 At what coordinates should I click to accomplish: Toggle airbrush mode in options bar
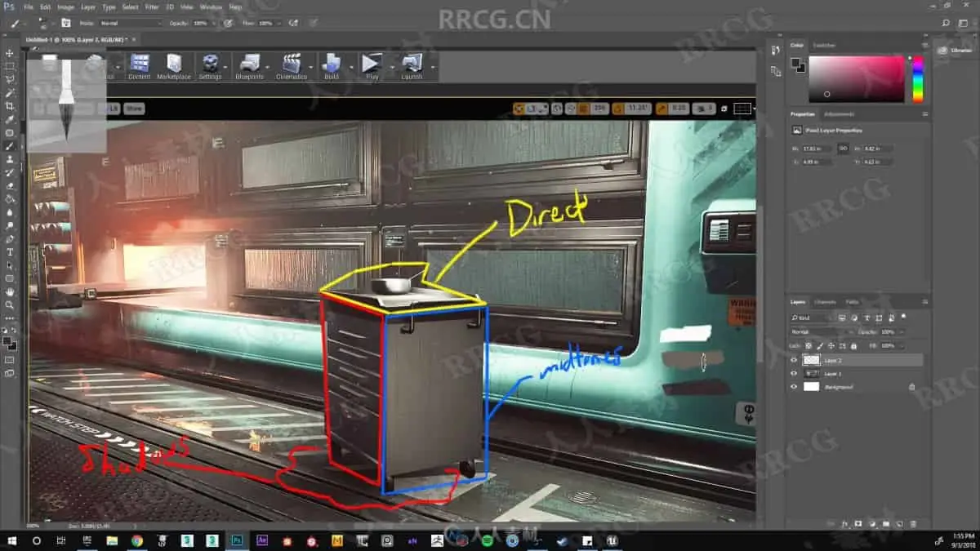pyautogui.click(x=295, y=23)
